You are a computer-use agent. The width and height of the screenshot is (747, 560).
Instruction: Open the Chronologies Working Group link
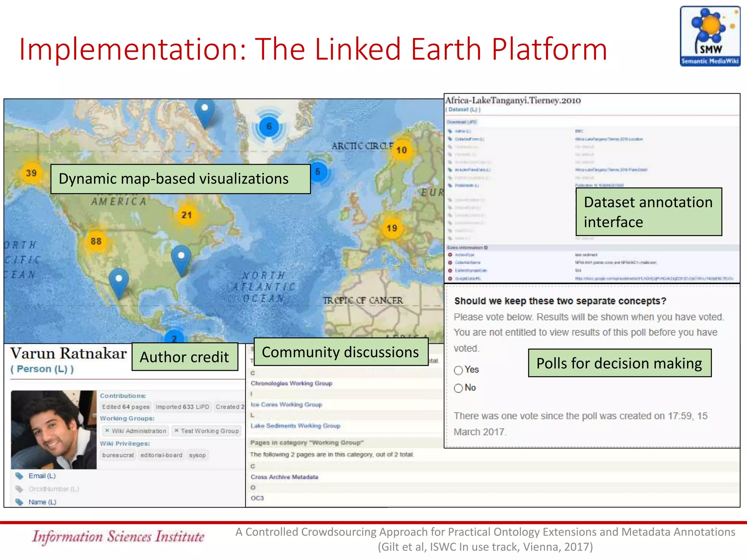(x=291, y=384)
